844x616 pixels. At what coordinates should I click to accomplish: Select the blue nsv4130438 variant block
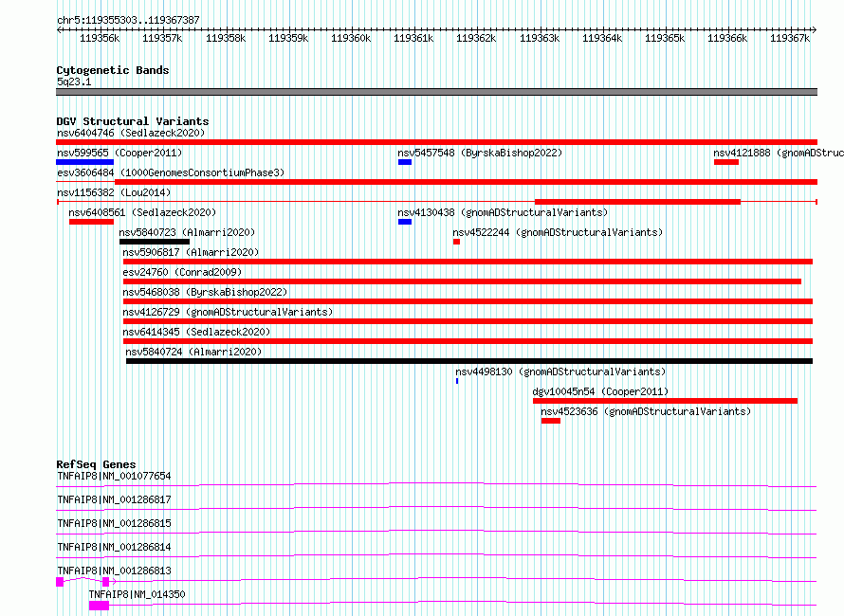pyautogui.click(x=405, y=222)
